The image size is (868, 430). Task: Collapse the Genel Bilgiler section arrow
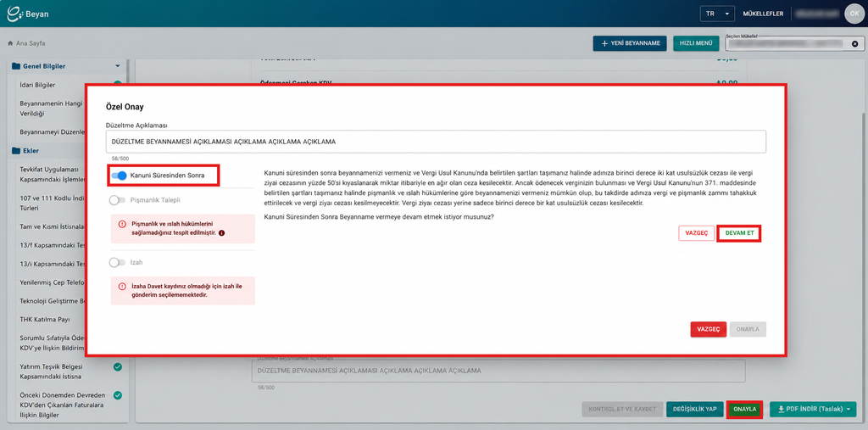coord(117,66)
